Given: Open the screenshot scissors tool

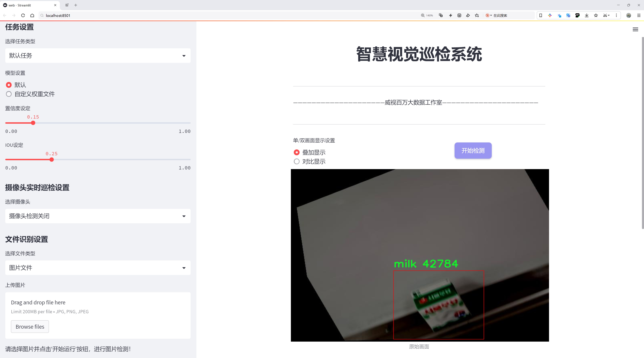Looking at the screenshot, I should point(605,16).
